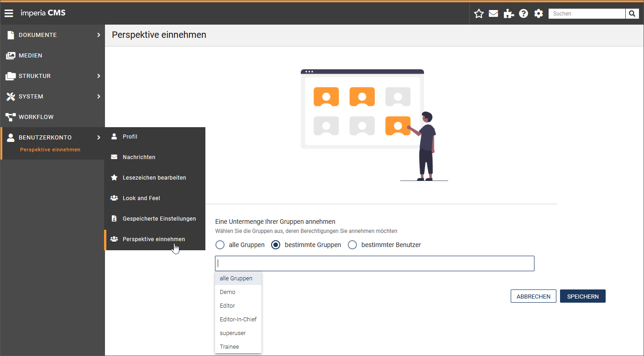The height and width of the screenshot is (356, 644).
Task: Click the Profil person icon
Action: [x=114, y=137]
